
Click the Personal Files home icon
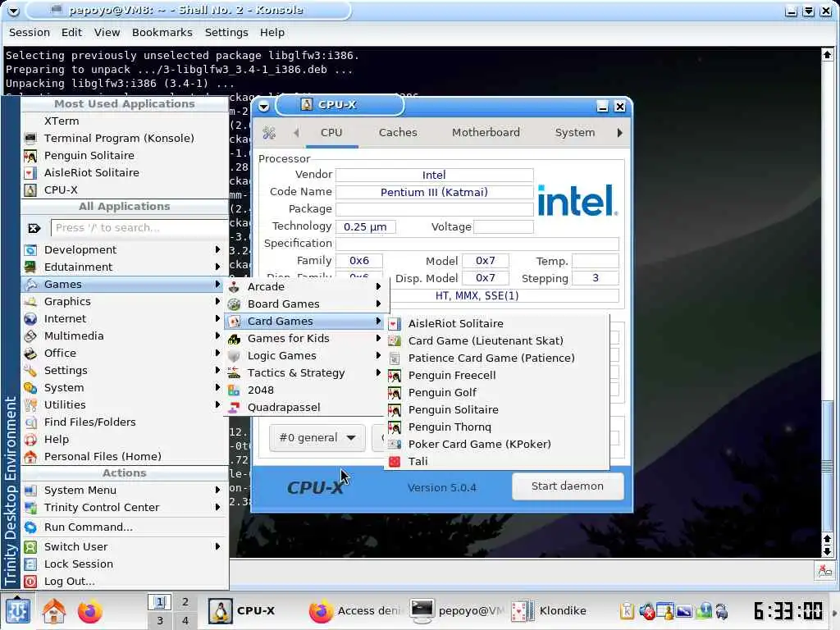tap(30, 456)
